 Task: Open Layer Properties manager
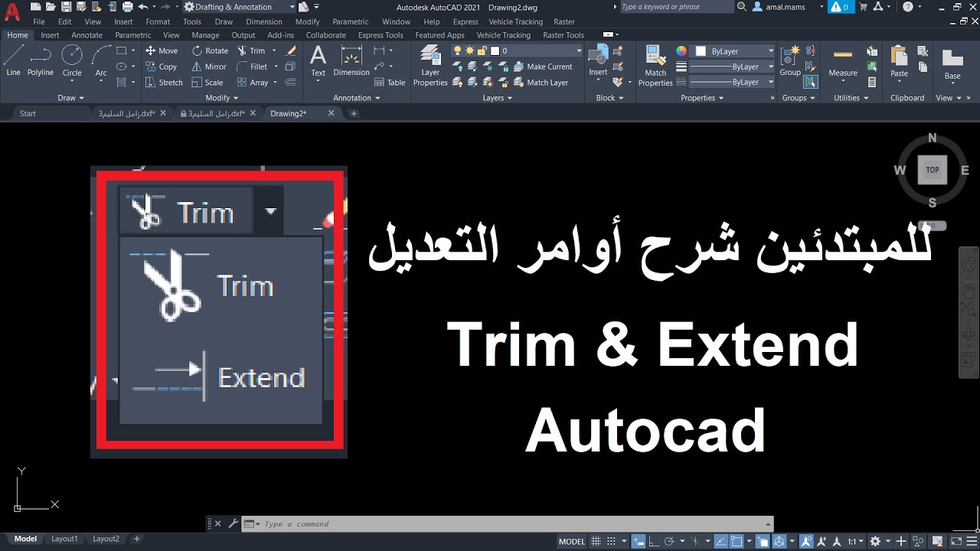tap(430, 64)
